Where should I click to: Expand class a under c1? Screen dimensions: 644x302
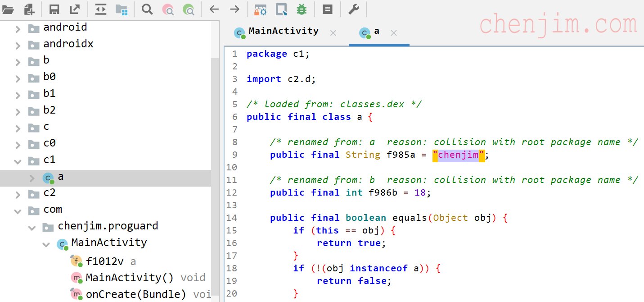[x=32, y=178]
